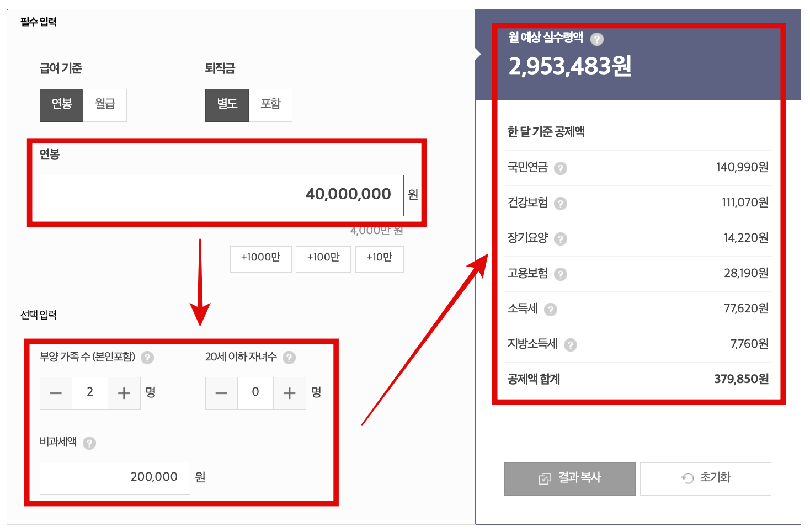Reset the calculator with 초기화
The image size is (810, 532).
pyautogui.click(x=705, y=478)
